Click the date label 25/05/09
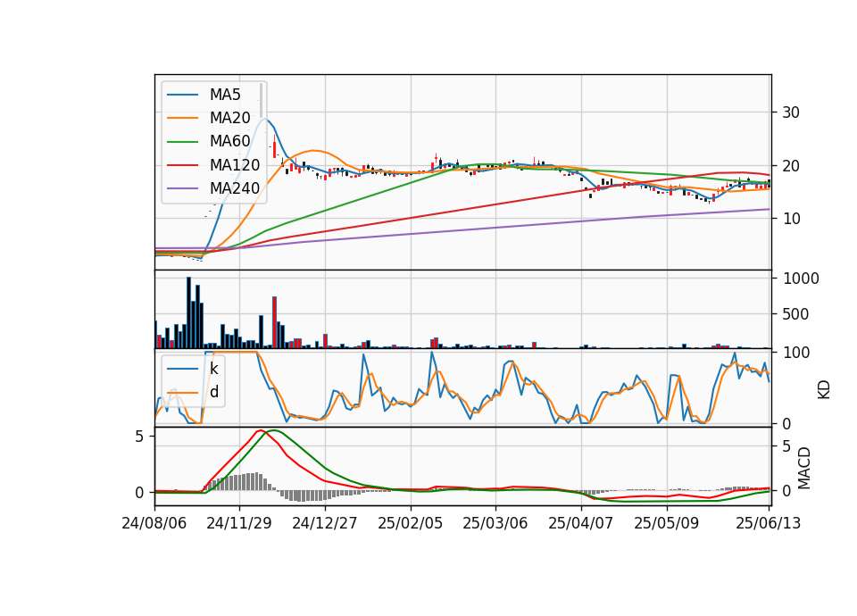857x616 pixels. pos(666,523)
